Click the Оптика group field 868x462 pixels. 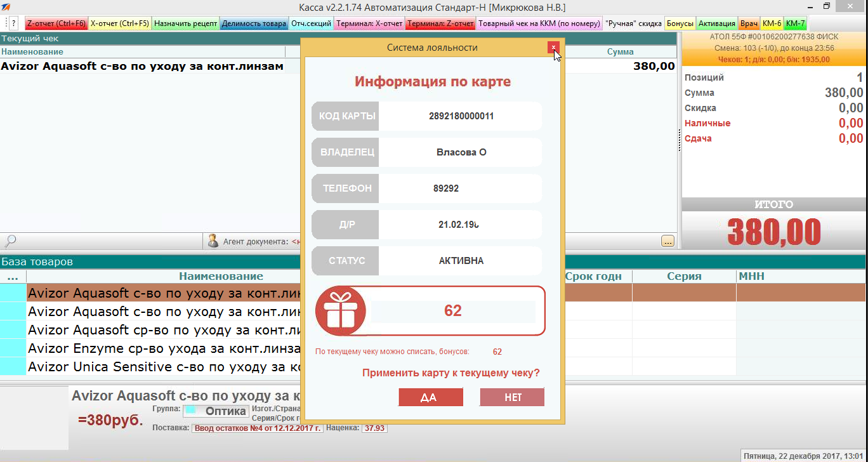pos(216,411)
